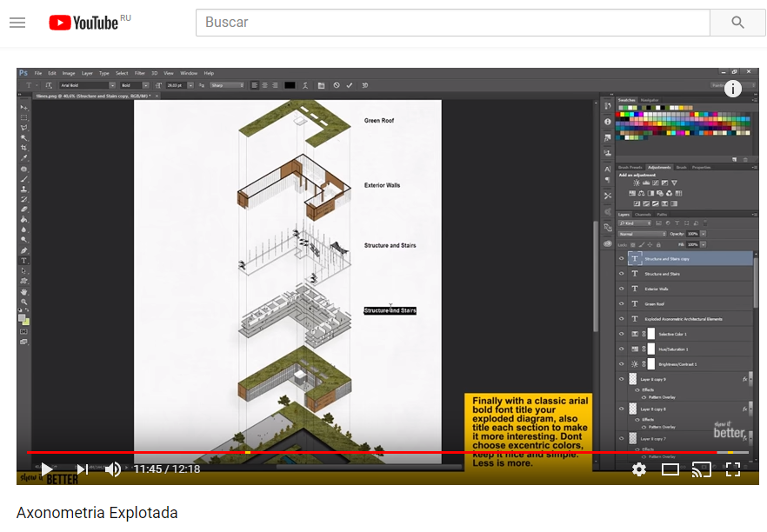The width and height of the screenshot is (767, 532).
Task: Select the Eraser tool
Action: pyautogui.click(x=23, y=209)
